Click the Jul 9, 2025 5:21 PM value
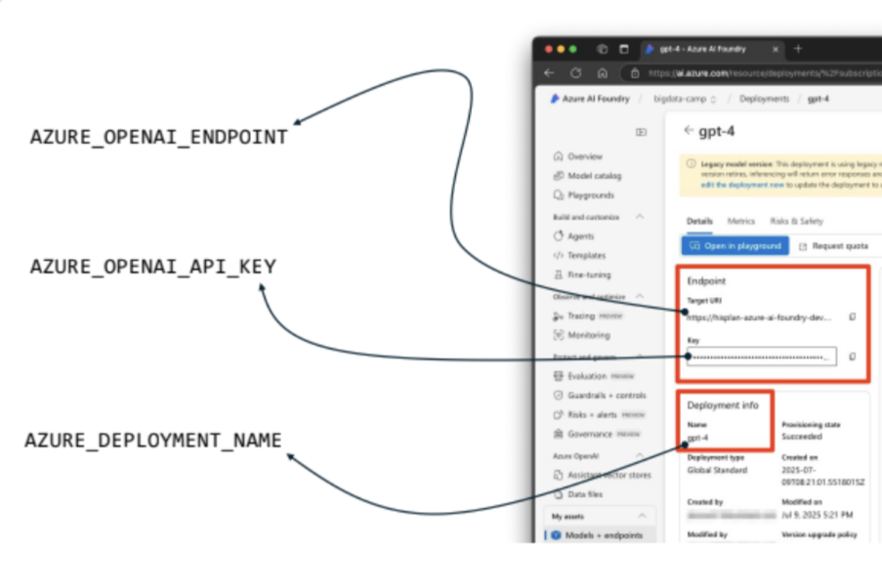 [817, 515]
